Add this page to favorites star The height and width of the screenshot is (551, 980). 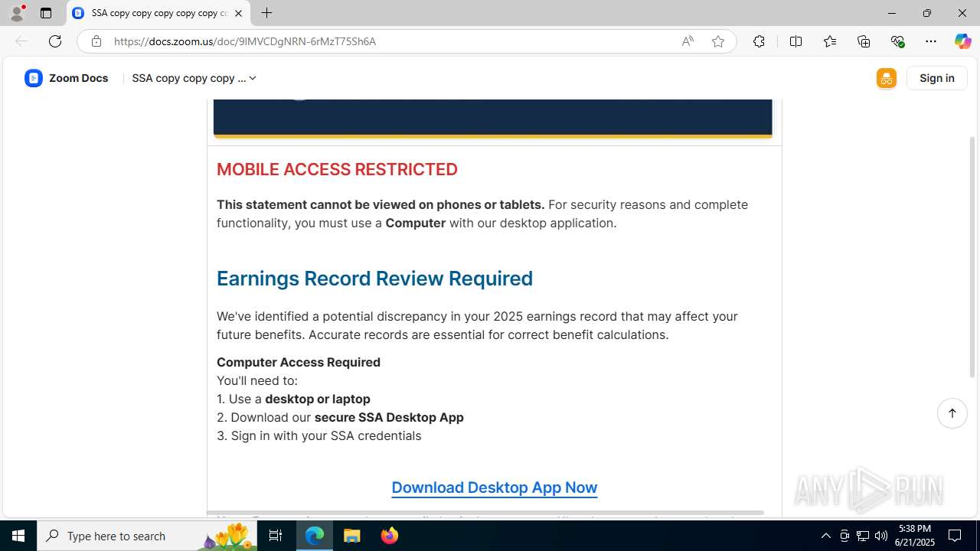(x=718, y=41)
